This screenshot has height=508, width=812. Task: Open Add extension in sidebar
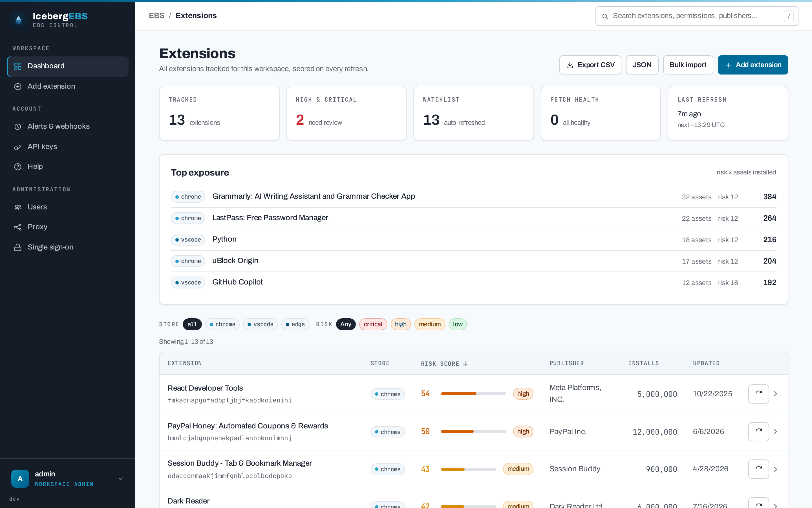pyautogui.click(x=68, y=87)
